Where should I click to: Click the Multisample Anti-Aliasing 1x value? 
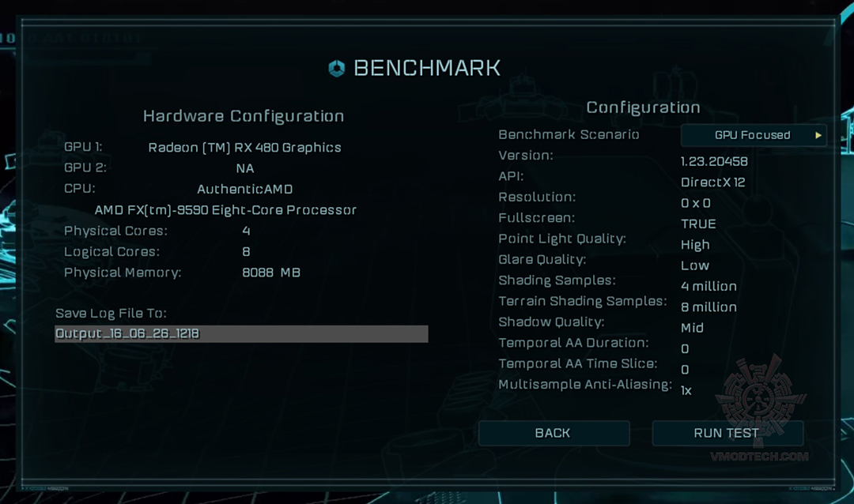coord(686,390)
